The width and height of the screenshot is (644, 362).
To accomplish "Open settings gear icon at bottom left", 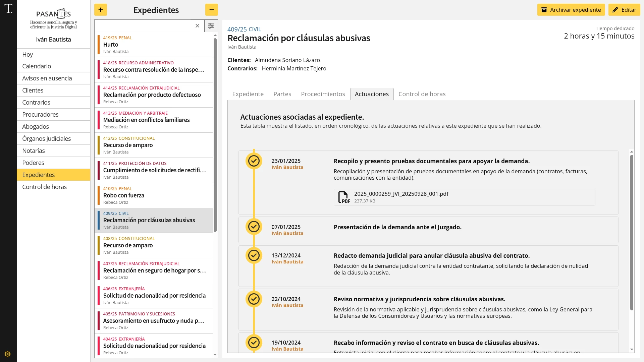I will click(8, 354).
